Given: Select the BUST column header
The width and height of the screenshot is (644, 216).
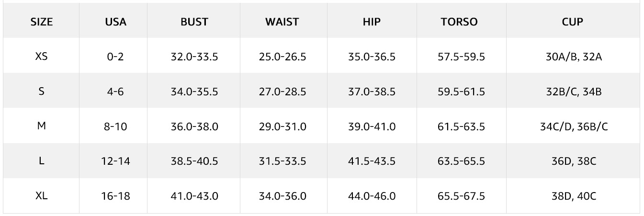Looking at the screenshot, I should point(194,22).
